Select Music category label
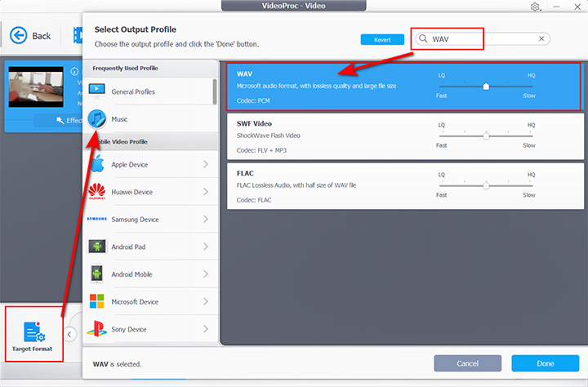The width and height of the screenshot is (588, 387). pos(119,119)
